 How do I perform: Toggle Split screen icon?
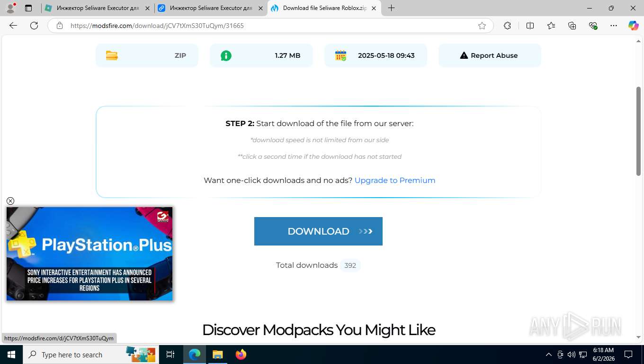[x=530, y=26]
